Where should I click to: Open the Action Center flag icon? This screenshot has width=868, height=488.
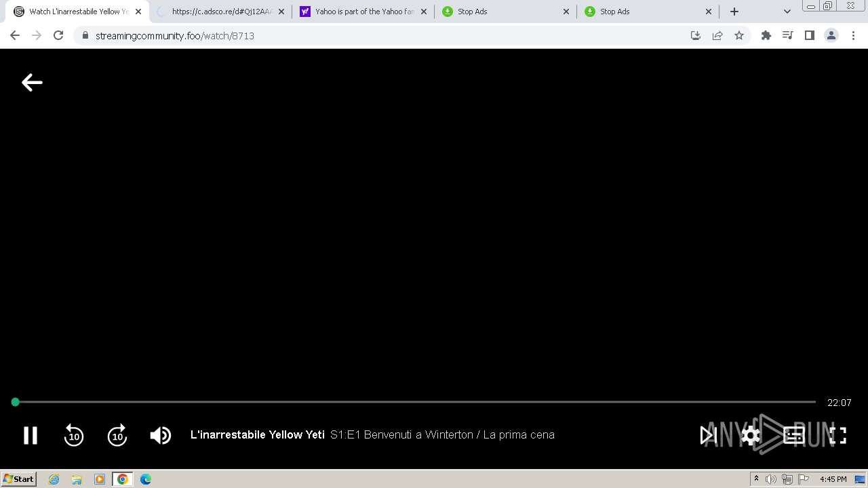(x=804, y=479)
